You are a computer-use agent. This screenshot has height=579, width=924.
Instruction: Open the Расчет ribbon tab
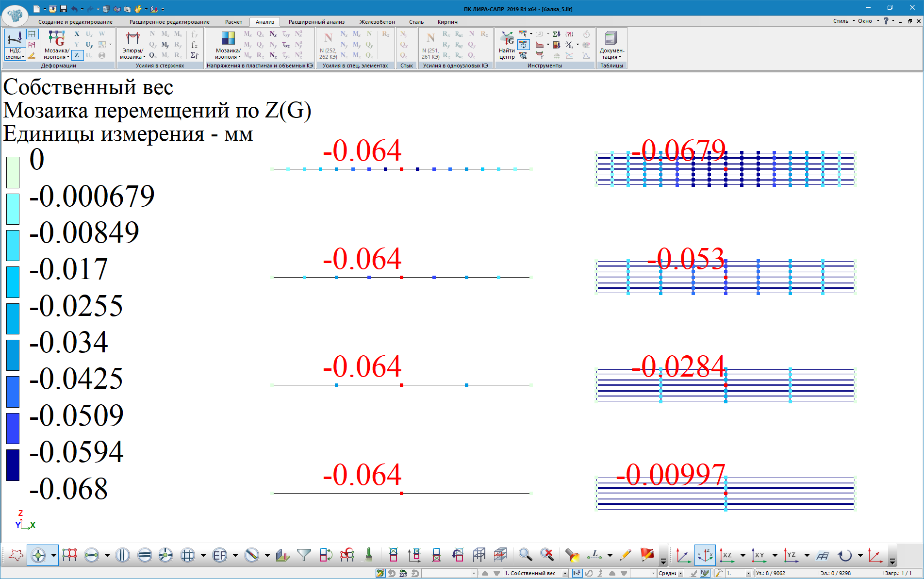pos(233,22)
